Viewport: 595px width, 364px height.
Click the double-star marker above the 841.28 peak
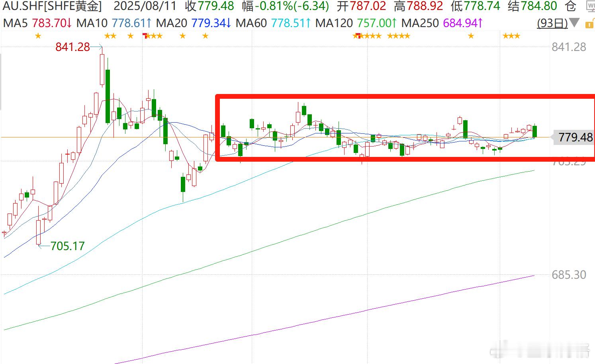[110, 36]
